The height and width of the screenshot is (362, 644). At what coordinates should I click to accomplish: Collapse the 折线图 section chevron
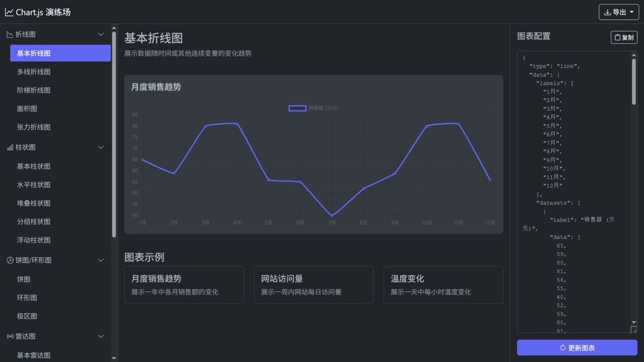[101, 34]
